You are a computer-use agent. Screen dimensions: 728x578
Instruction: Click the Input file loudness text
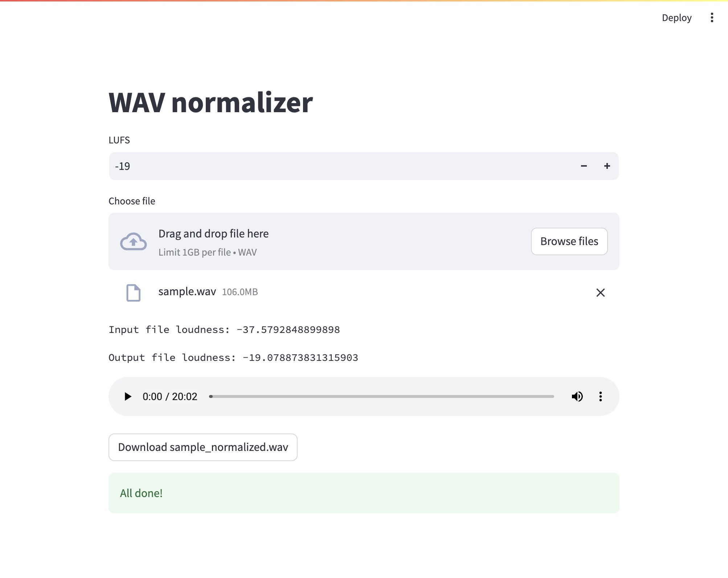(x=224, y=329)
